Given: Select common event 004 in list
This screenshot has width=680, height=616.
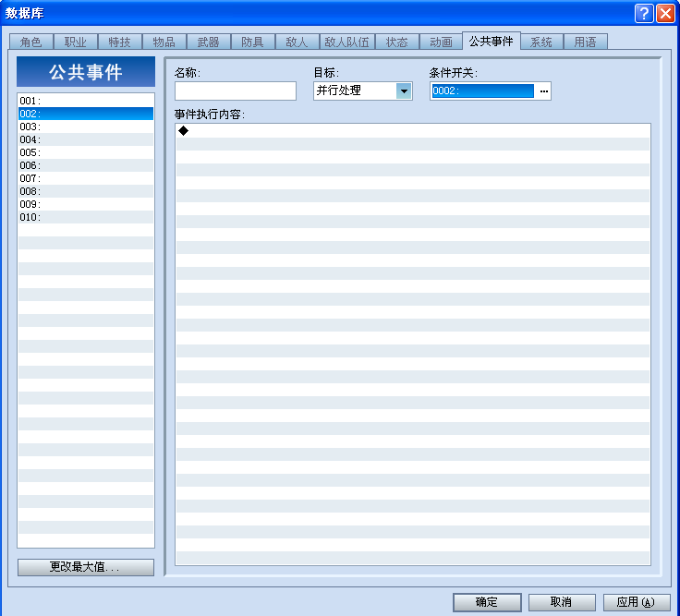Looking at the screenshot, I should point(86,139).
